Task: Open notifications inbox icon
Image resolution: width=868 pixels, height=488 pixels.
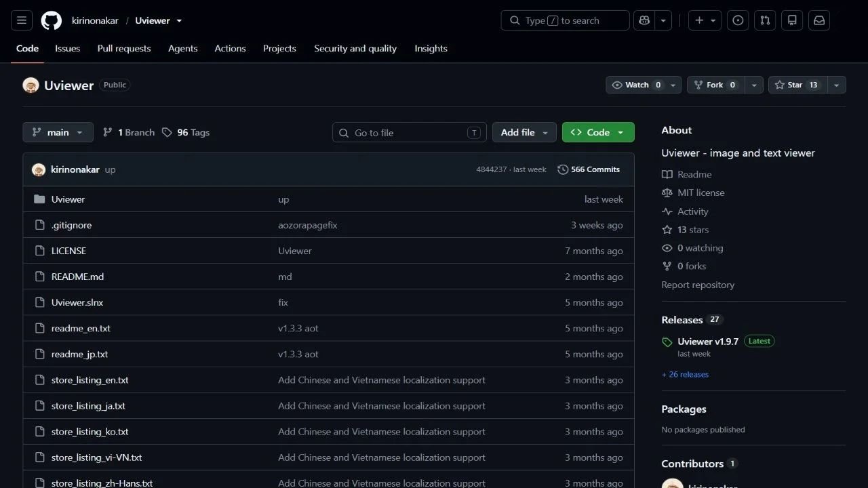Action: tap(819, 20)
